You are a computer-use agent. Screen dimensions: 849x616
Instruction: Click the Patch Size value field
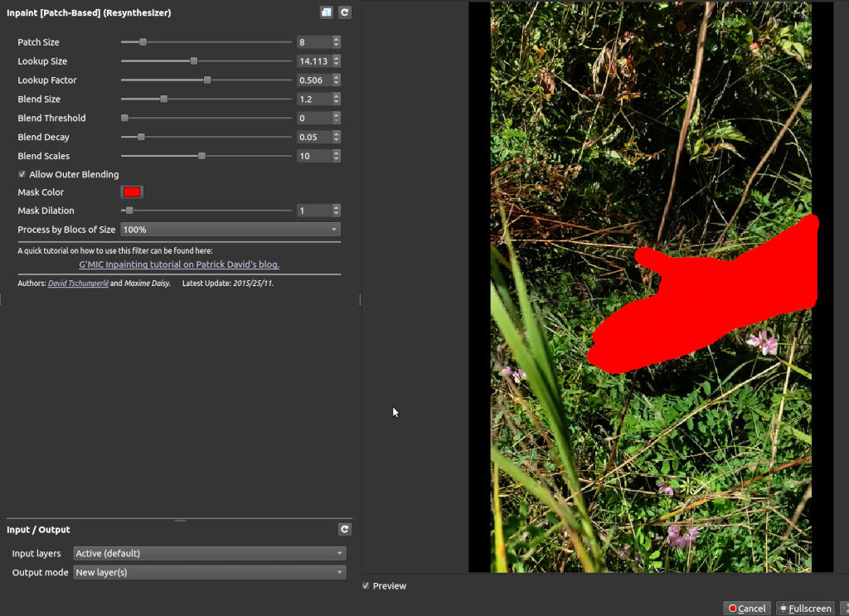point(314,42)
